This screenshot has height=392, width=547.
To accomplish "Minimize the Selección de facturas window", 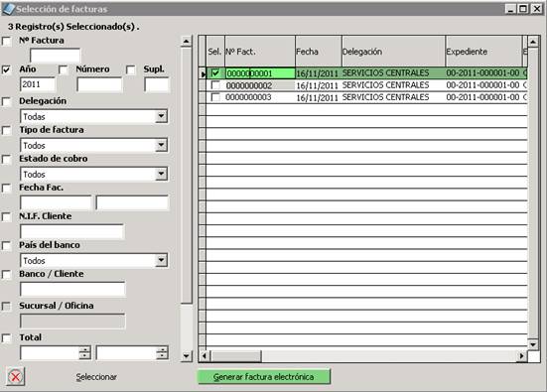I will [x=510, y=9].
